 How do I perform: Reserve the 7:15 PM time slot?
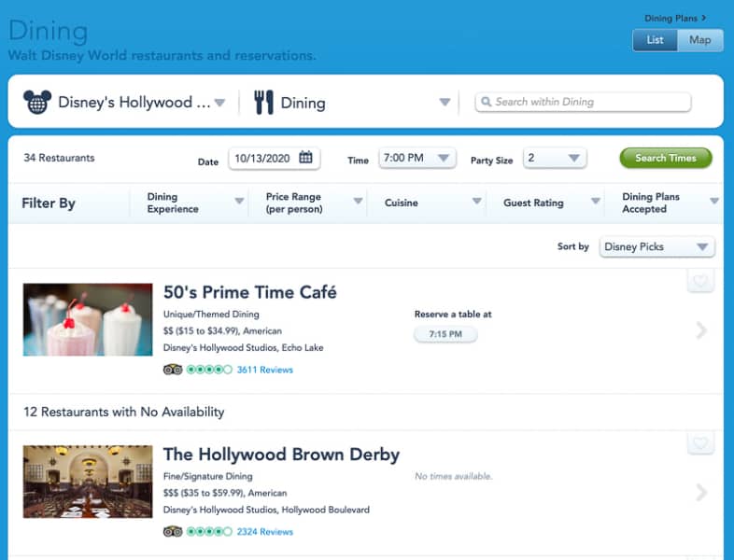coord(445,334)
